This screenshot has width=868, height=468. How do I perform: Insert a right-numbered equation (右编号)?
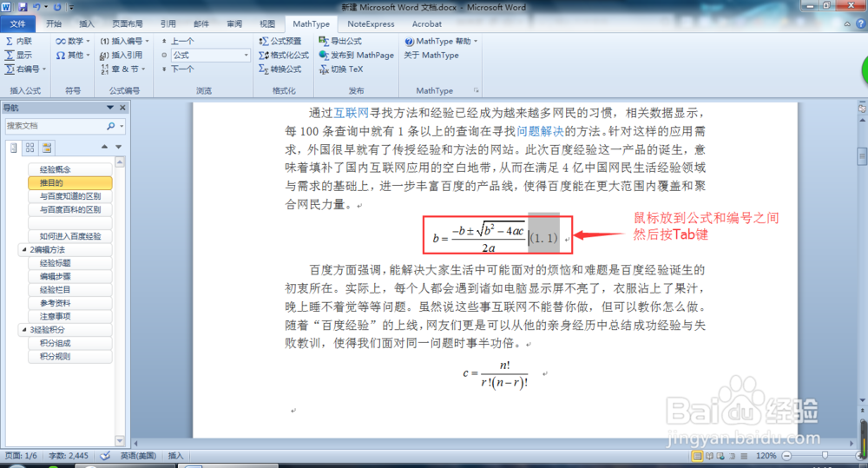25,69
